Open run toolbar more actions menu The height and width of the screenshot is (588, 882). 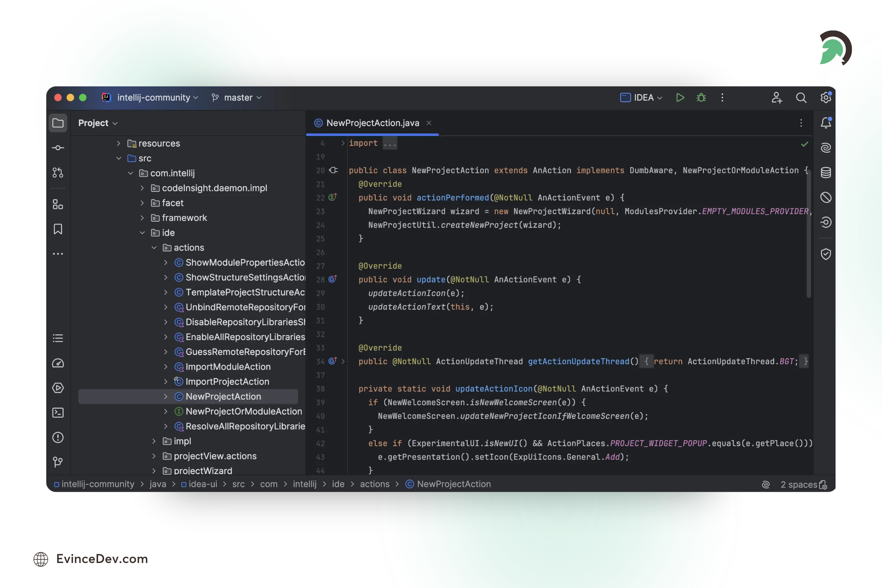pos(722,97)
